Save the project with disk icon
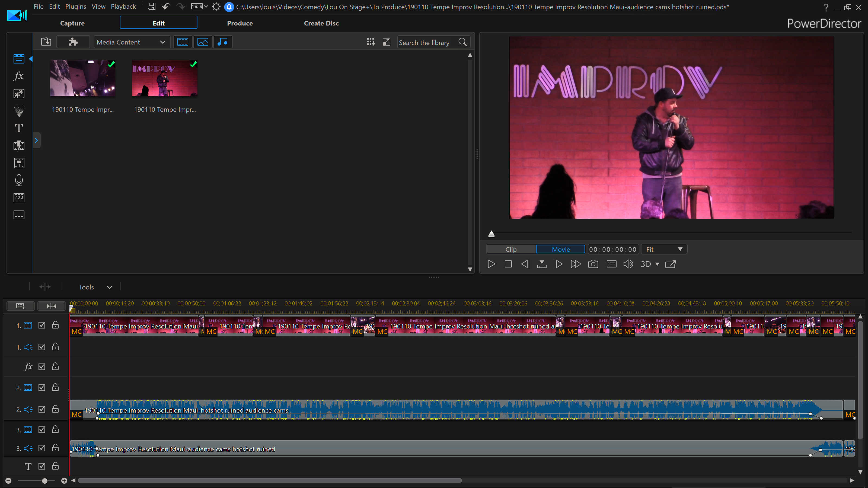The image size is (868, 488). coord(152,7)
